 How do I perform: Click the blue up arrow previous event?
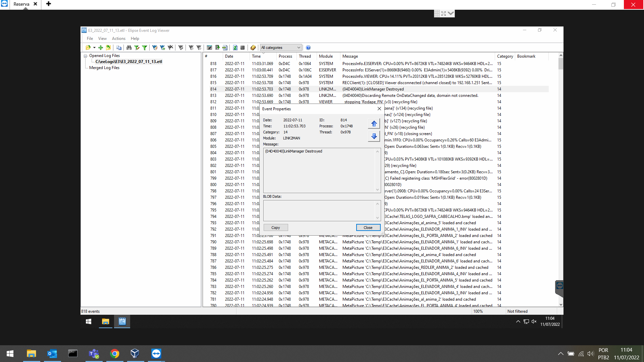tap(374, 123)
